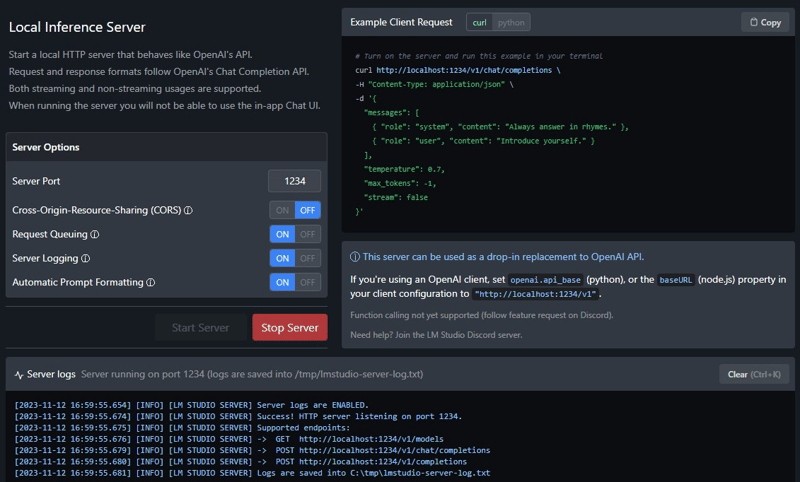Switch off Automatic Prompt Formatting
Screen dimensions: 800x482
pyautogui.click(x=308, y=282)
